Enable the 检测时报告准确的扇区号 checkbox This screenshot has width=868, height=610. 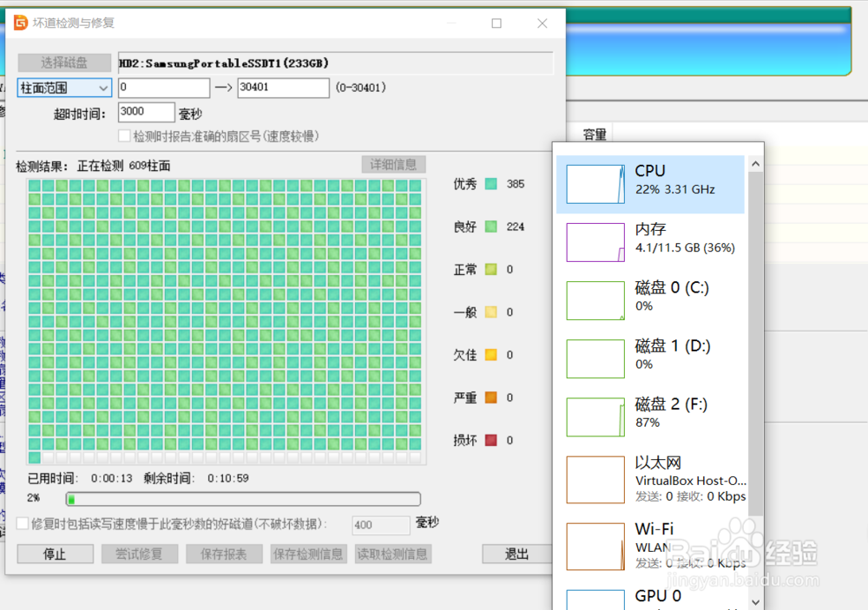tap(122, 135)
